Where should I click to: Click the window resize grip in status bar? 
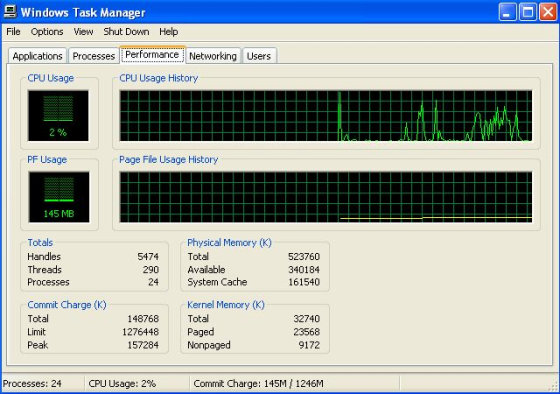point(553,386)
